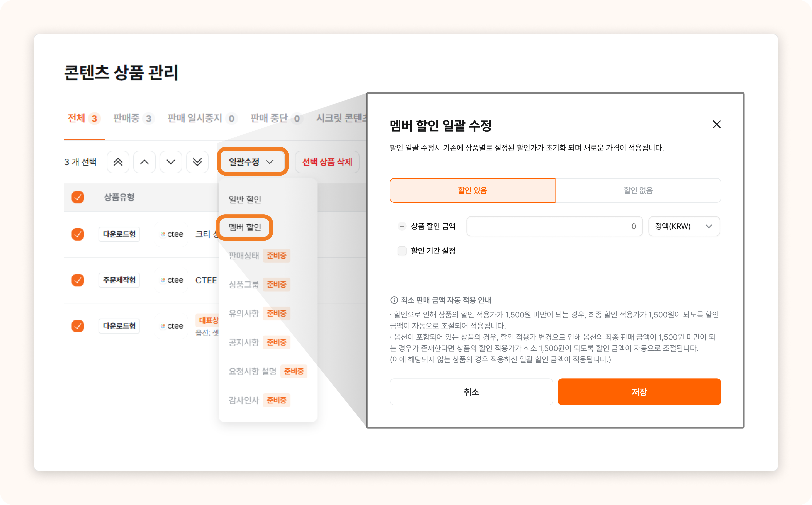Click the move-down single chevron icon
The width and height of the screenshot is (812, 505).
pos(171,162)
